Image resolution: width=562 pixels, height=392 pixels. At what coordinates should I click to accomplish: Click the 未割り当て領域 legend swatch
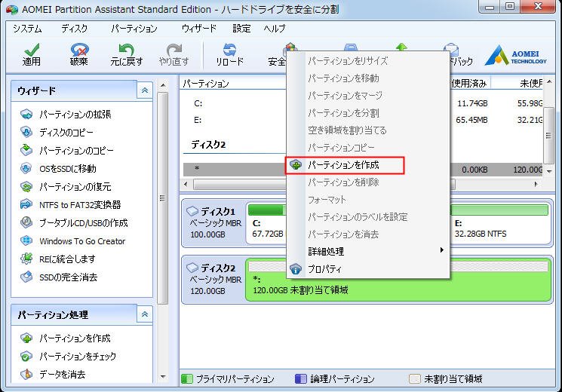(x=415, y=378)
